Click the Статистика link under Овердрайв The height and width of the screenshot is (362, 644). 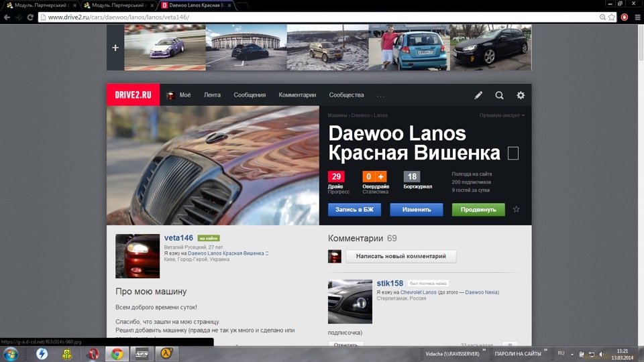(x=376, y=192)
